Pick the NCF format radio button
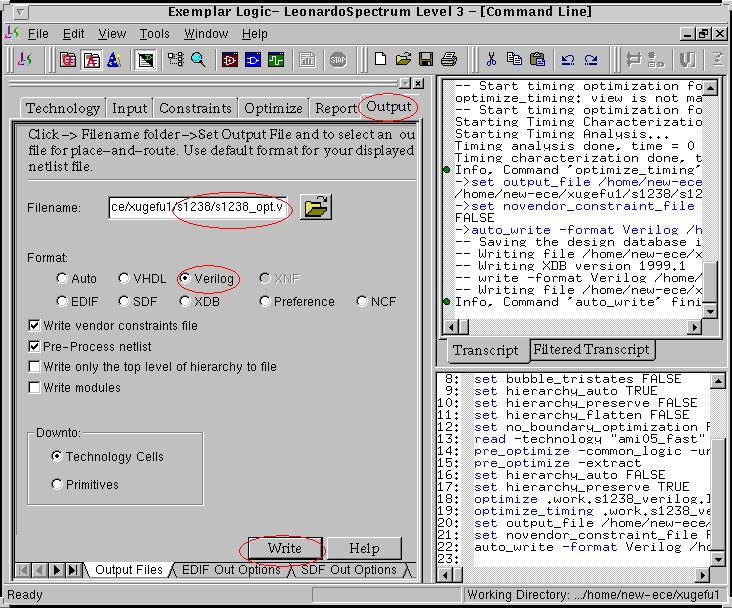This screenshot has width=732, height=608. (362, 301)
